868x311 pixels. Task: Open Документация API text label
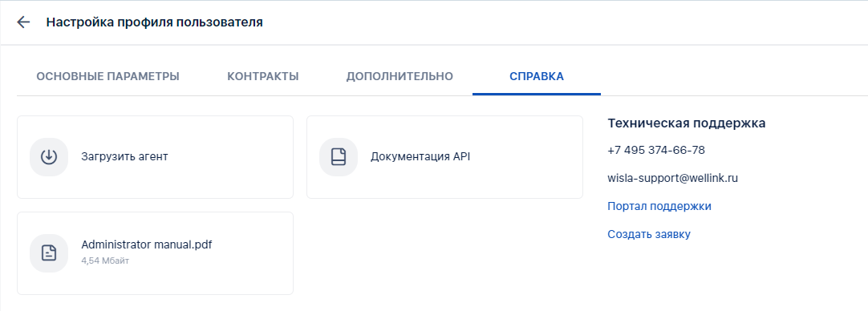(x=420, y=156)
